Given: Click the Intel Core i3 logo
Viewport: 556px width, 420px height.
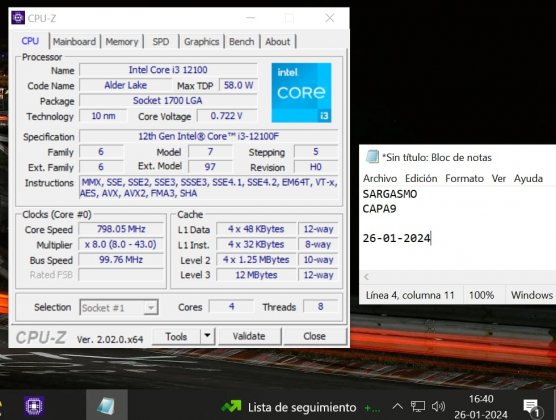Looking at the screenshot, I should coord(301,93).
